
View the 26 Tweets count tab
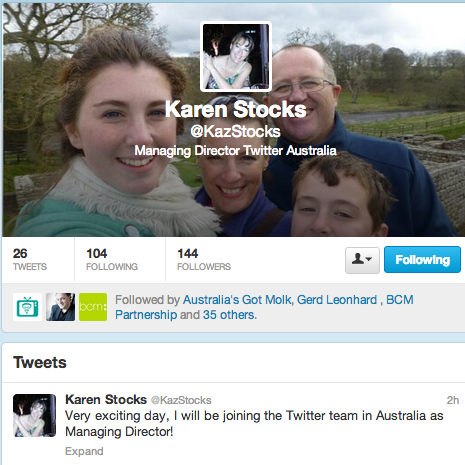(30, 259)
